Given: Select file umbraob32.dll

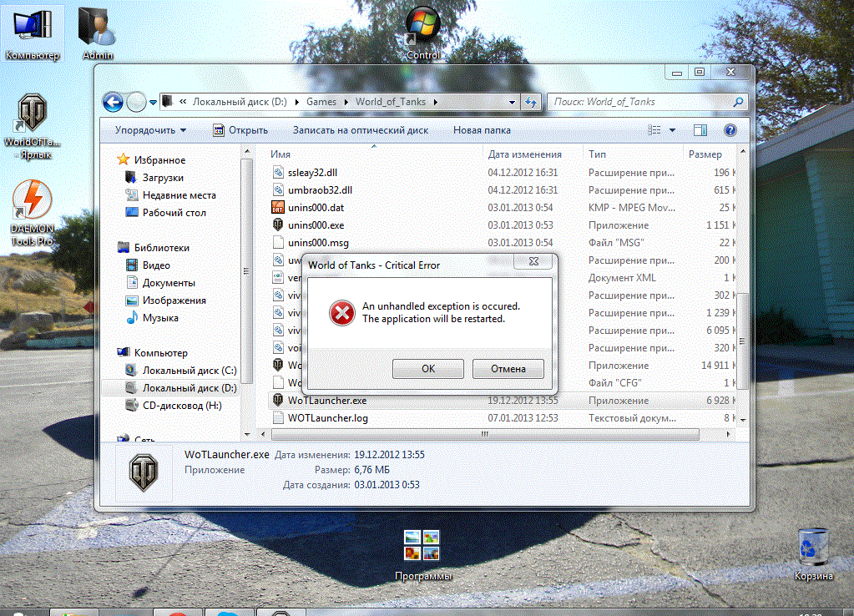Looking at the screenshot, I should 320,190.
